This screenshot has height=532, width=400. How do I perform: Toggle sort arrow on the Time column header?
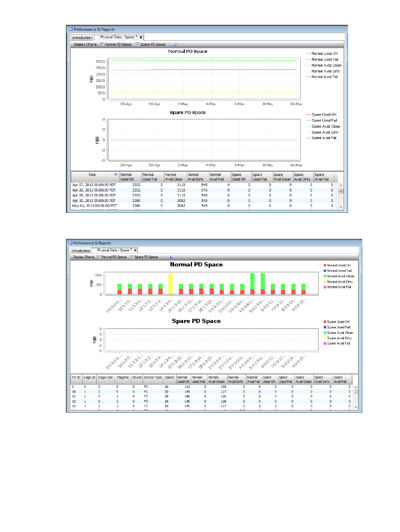click(x=116, y=174)
